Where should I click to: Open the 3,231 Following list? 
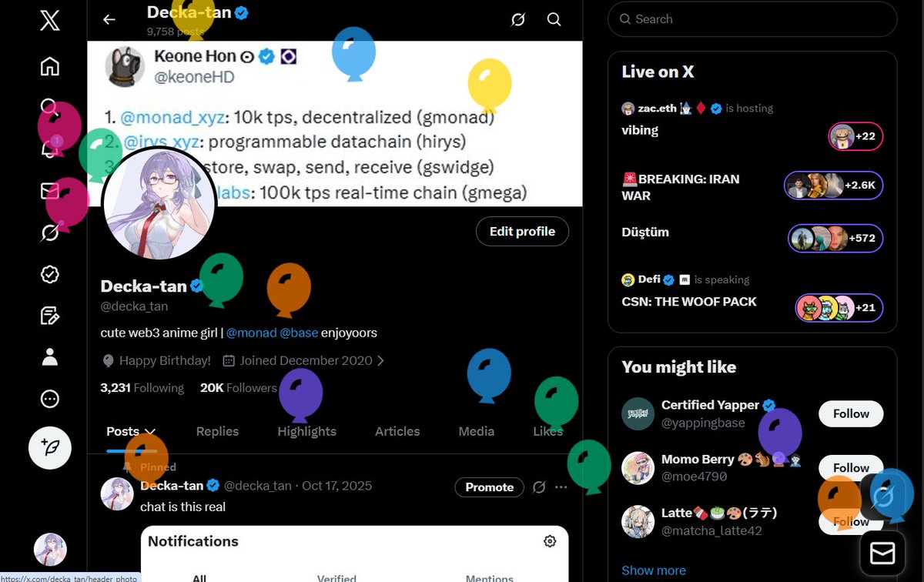142,388
